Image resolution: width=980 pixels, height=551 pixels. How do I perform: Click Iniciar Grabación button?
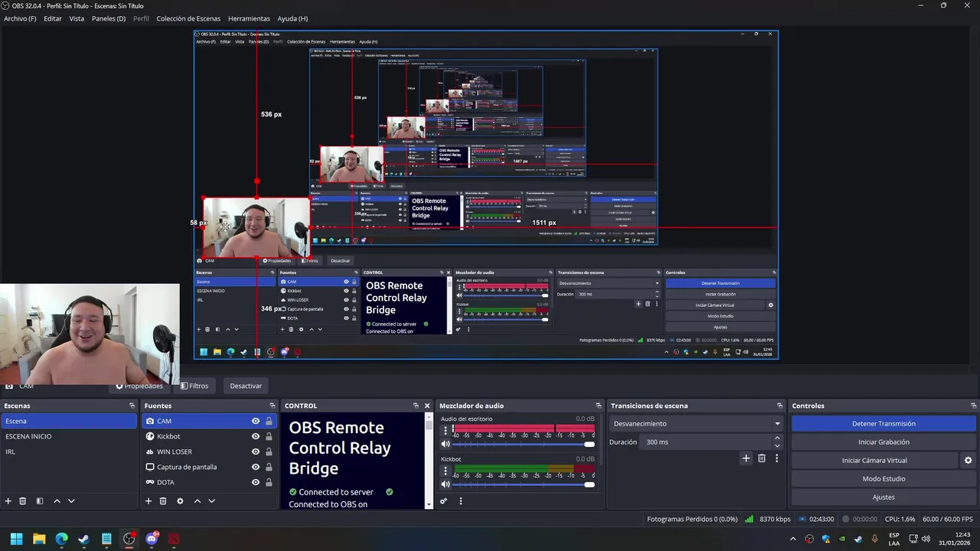click(x=884, y=442)
